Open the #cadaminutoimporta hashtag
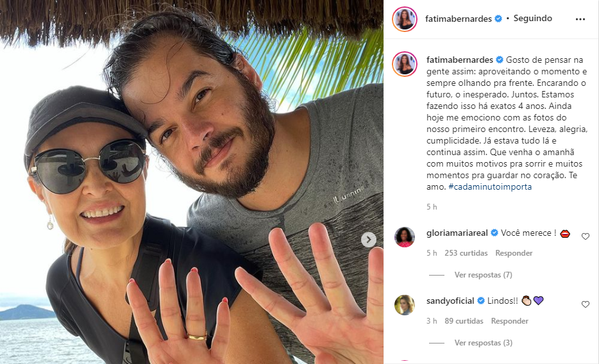Screen dimensions: 599x364 (490, 187)
